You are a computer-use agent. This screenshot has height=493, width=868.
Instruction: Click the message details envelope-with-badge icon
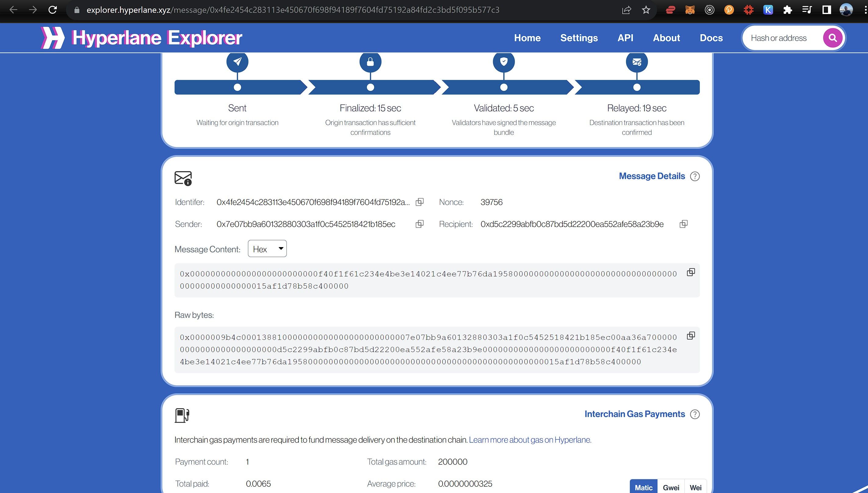[x=183, y=178]
